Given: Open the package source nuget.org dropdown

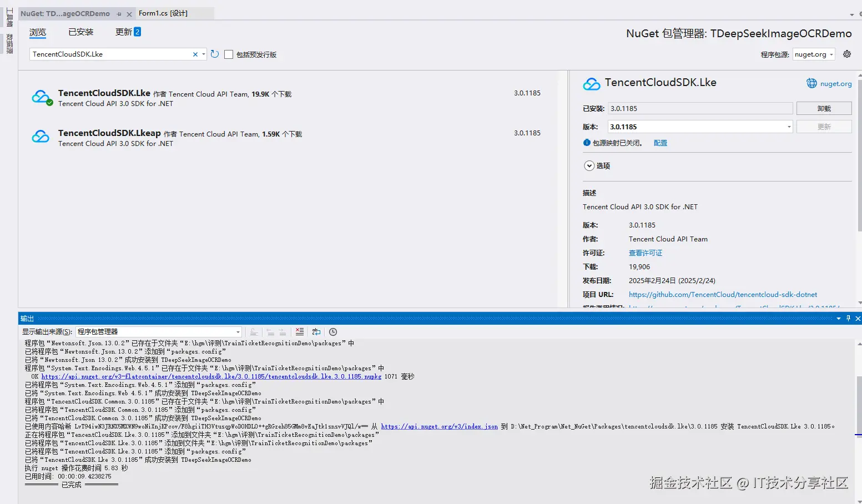Looking at the screenshot, I should point(814,54).
